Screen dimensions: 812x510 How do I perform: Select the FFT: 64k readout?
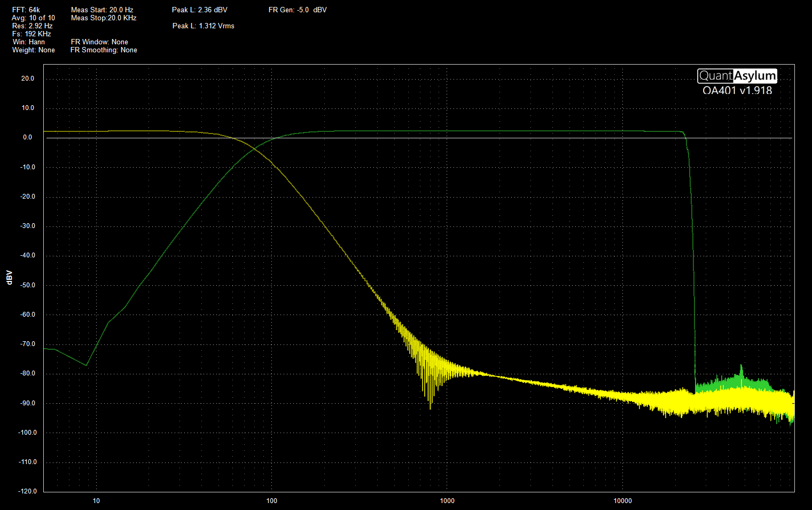pos(26,10)
